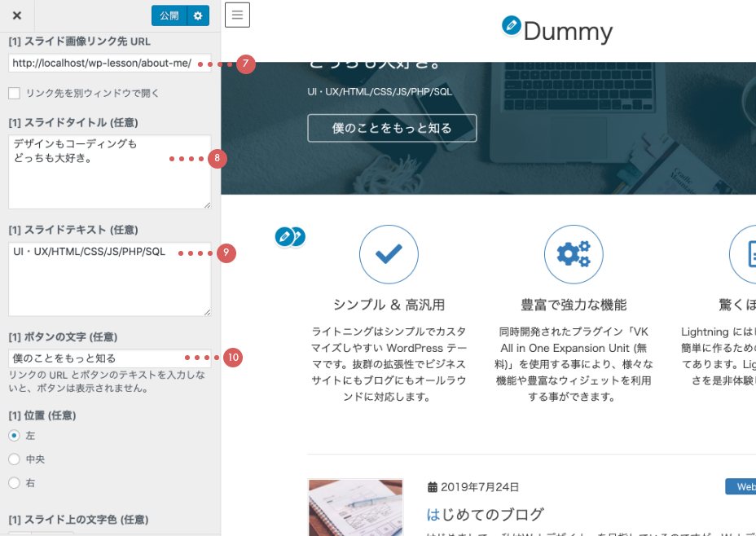Image resolution: width=756 pixels, height=536 pixels.
Task: Close the customizer with the X icon
Action: coord(17,15)
